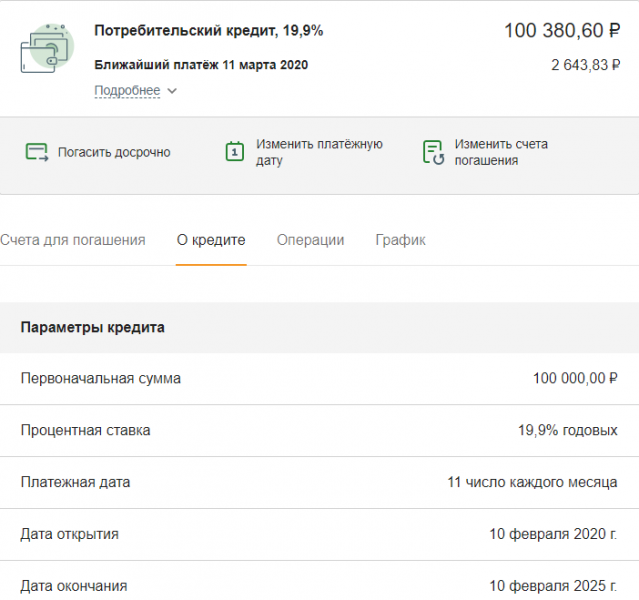Open Изменить счета погашения option
Image resolution: width=639 pixels, height=600 pixels.
(501, 152)
